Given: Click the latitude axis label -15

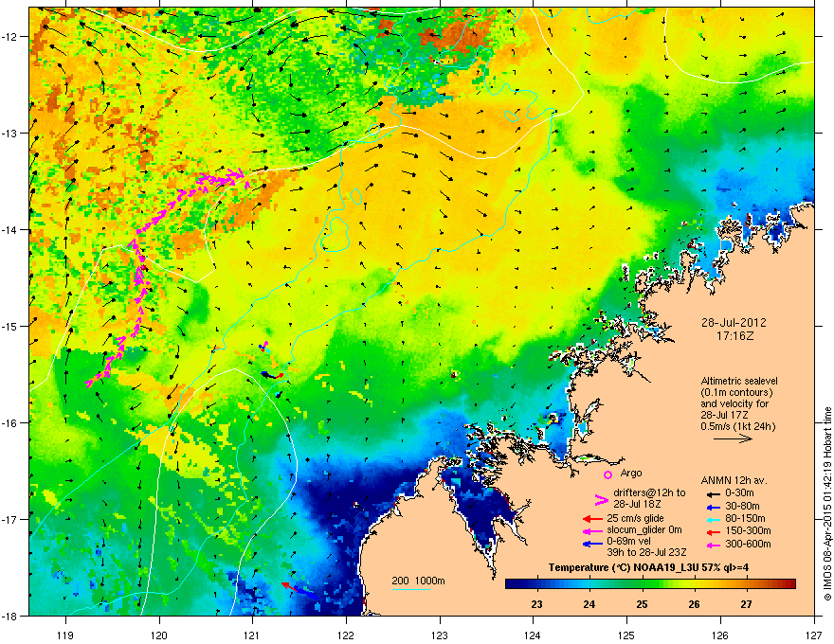Looking at the screenshot, I should coord(10,326).
